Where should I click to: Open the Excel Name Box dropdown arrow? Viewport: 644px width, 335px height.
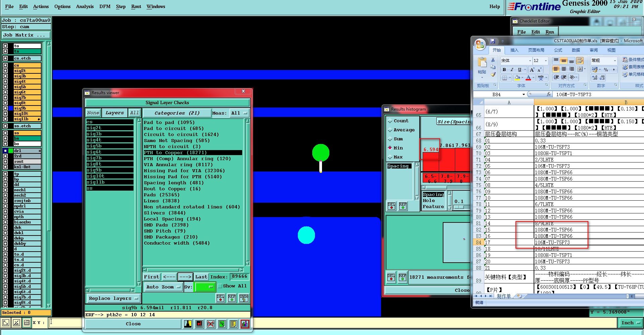point(524,94)
